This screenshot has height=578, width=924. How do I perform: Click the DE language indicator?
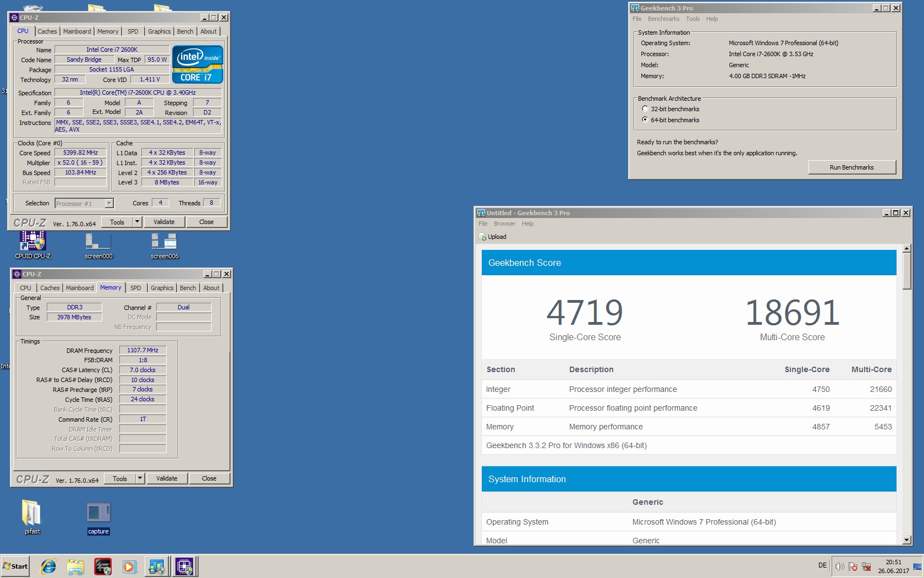point(822,565)
